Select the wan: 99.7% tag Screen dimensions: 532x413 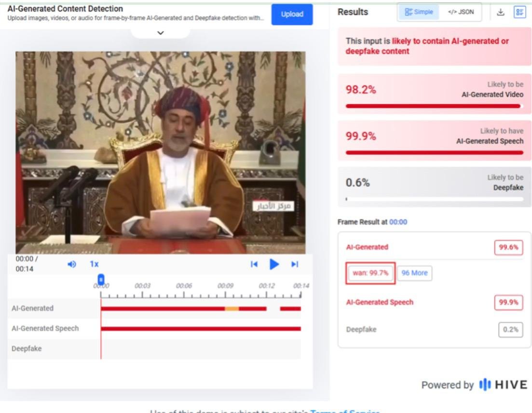370,273
